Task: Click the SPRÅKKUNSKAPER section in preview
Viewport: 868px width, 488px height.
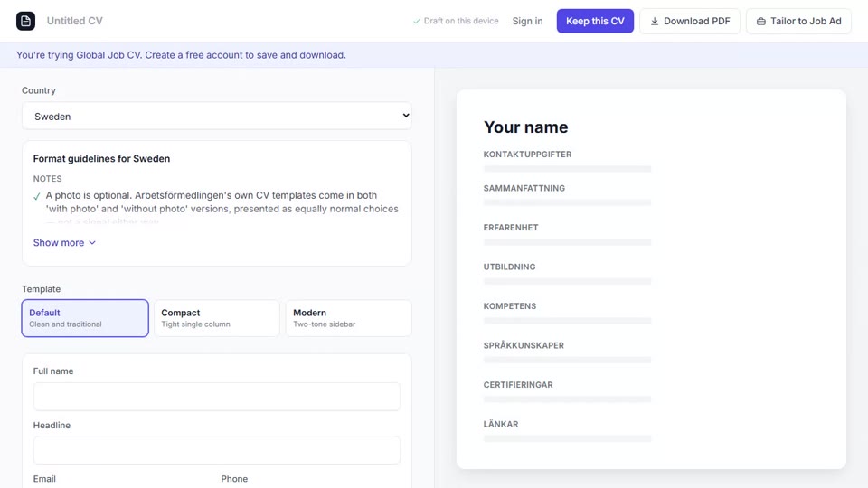Action: [524, 345]
